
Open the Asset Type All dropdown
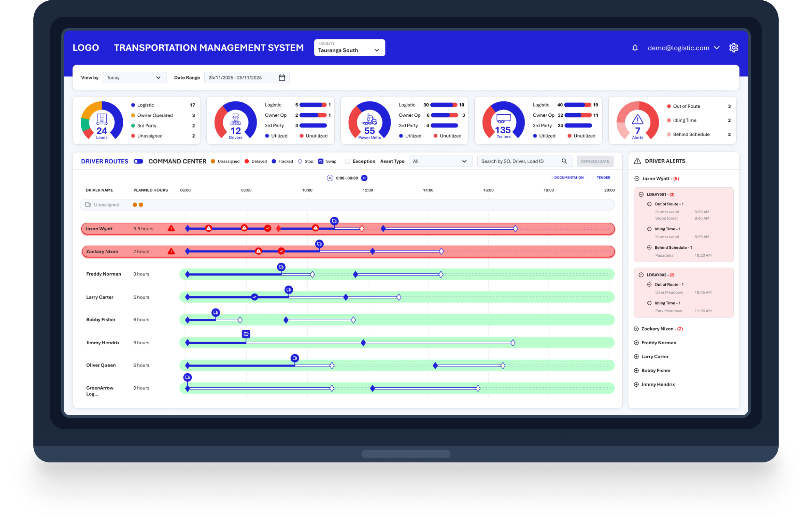coord(440,161)
